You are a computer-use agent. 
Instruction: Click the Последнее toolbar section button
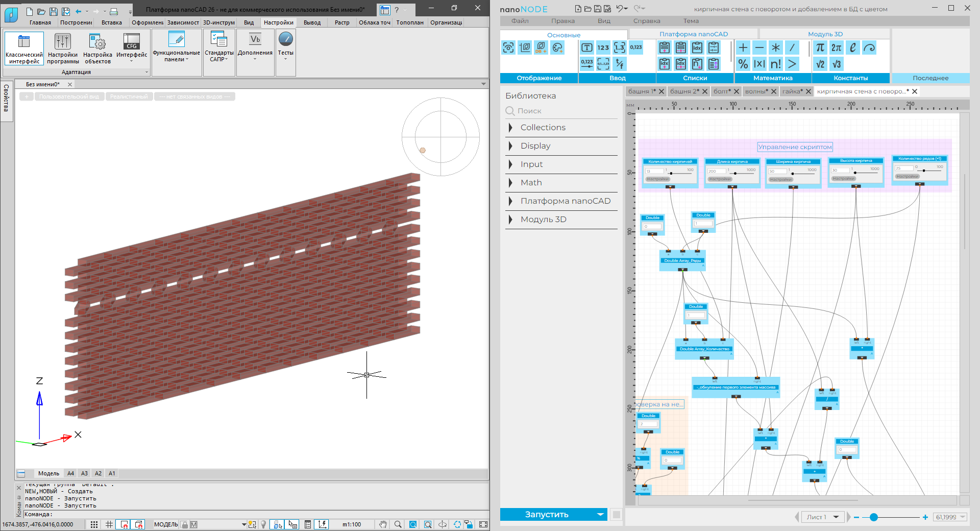[930, 78]
